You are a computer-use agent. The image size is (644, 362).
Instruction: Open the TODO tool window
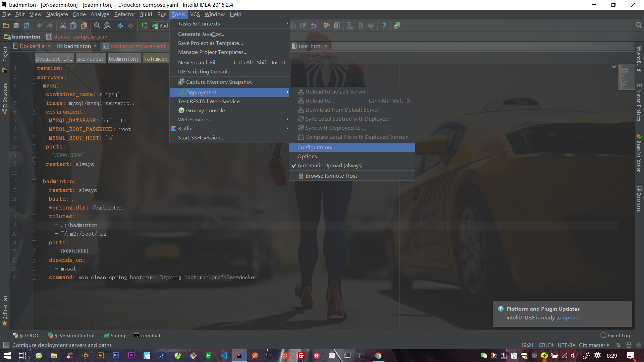coord(25,336)
